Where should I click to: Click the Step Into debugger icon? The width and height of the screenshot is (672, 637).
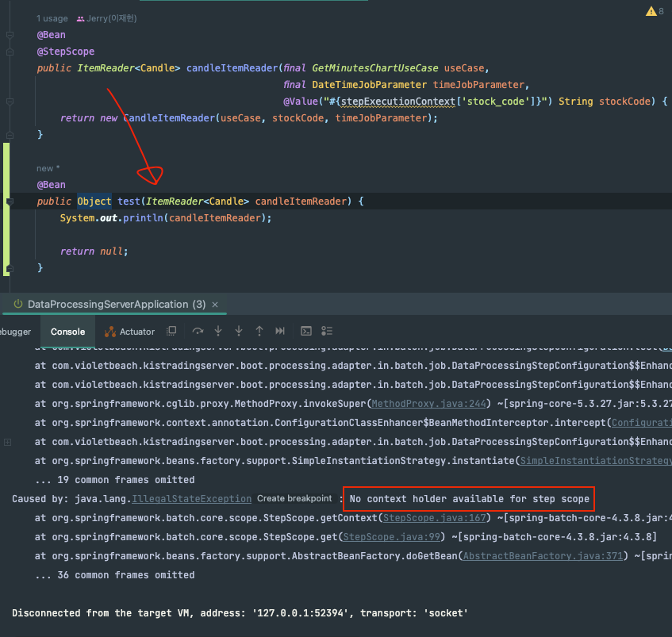[218, 331]
